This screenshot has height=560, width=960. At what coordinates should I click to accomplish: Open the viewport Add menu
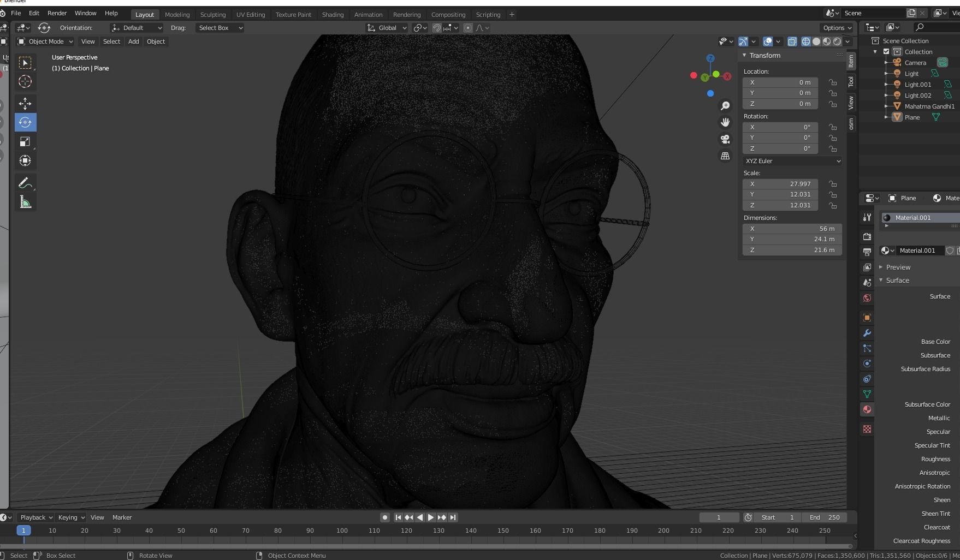(133, 41)
